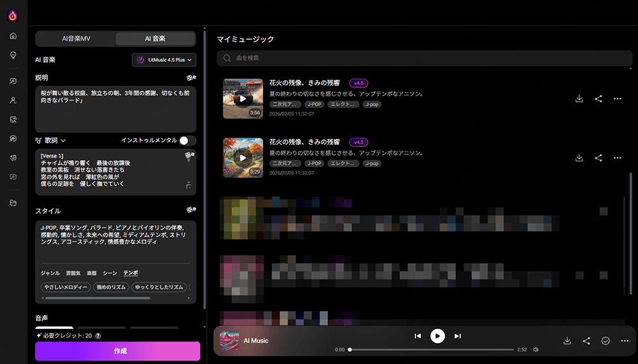The height and width of the screenshot is (364, 638).
Task: Open more options for the 3:29 track
Action: tap(617, 158)
